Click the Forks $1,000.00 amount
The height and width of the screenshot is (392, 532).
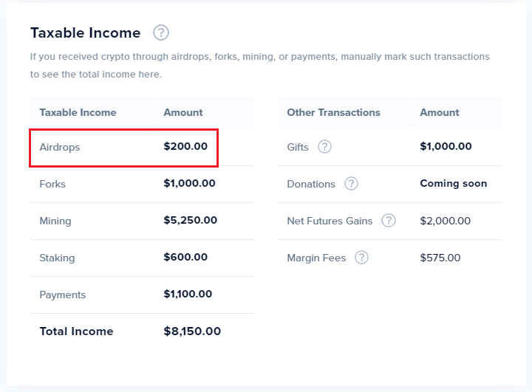pyautogui.click(x=189, y=184)
